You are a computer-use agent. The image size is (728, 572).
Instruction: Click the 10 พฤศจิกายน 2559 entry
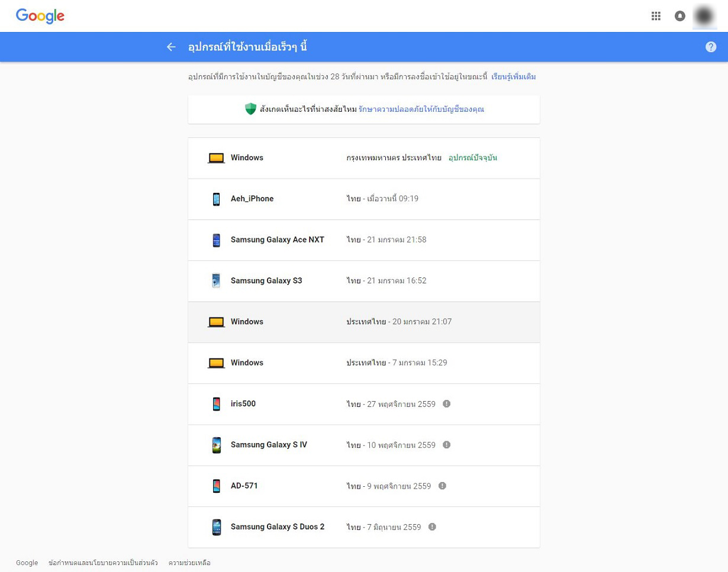391,444
